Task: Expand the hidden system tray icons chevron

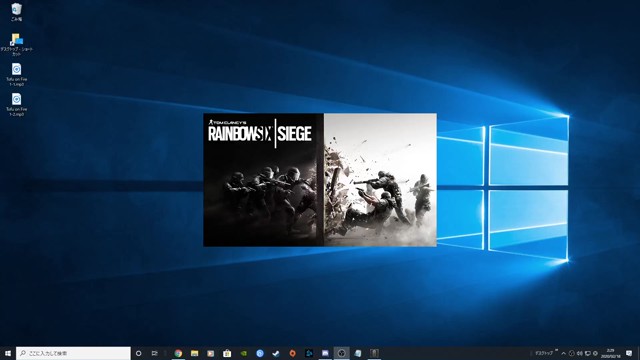Action: coord(564,353)
